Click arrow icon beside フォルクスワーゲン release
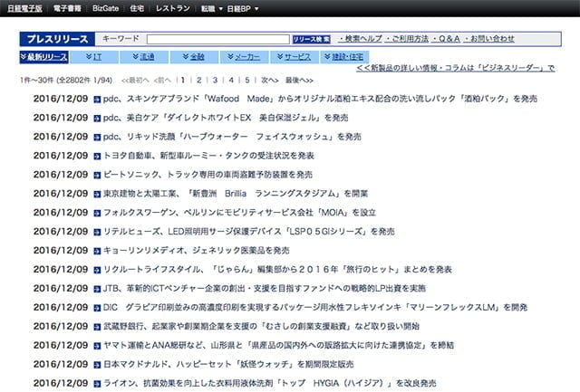 (x=97, y=213)
